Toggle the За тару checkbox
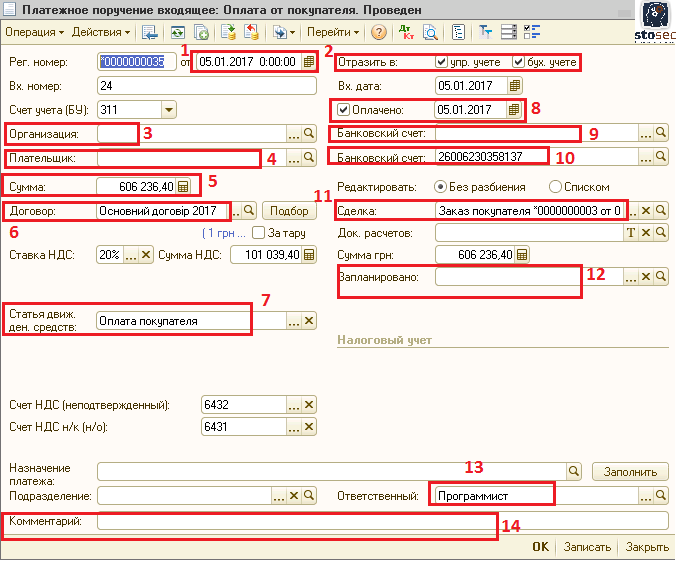 click(258, 233)
